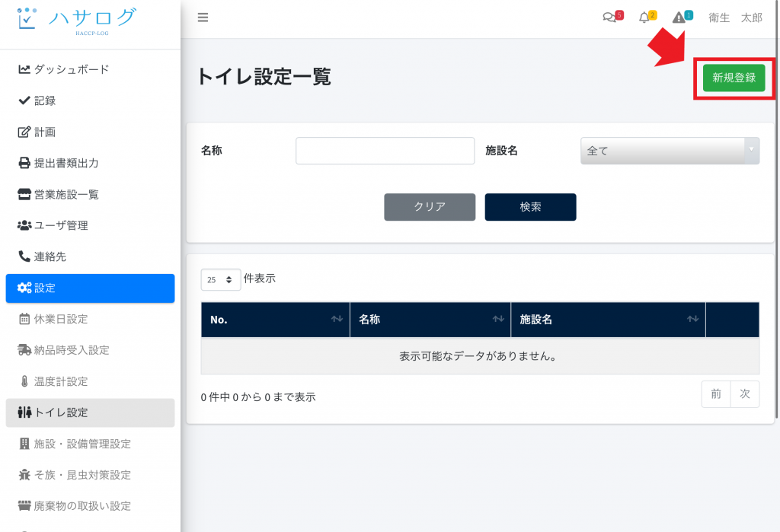
Task: Focus the 名称 text input field
Action: (385, 151)
